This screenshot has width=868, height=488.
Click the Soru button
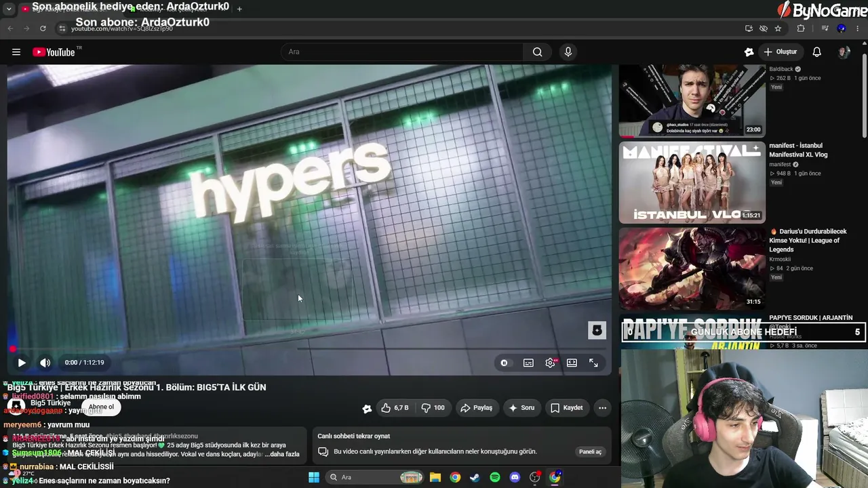[521, 408]
